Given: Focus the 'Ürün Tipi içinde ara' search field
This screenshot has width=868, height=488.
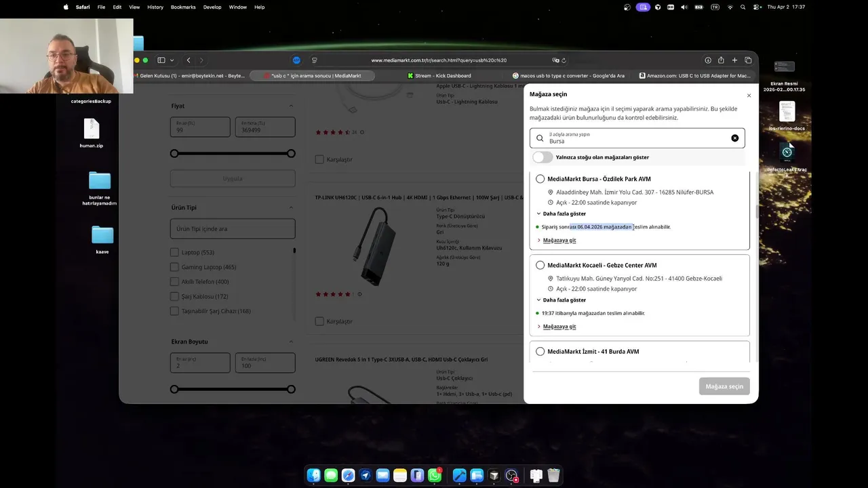Looking at the screenshot, I should 233,228.
